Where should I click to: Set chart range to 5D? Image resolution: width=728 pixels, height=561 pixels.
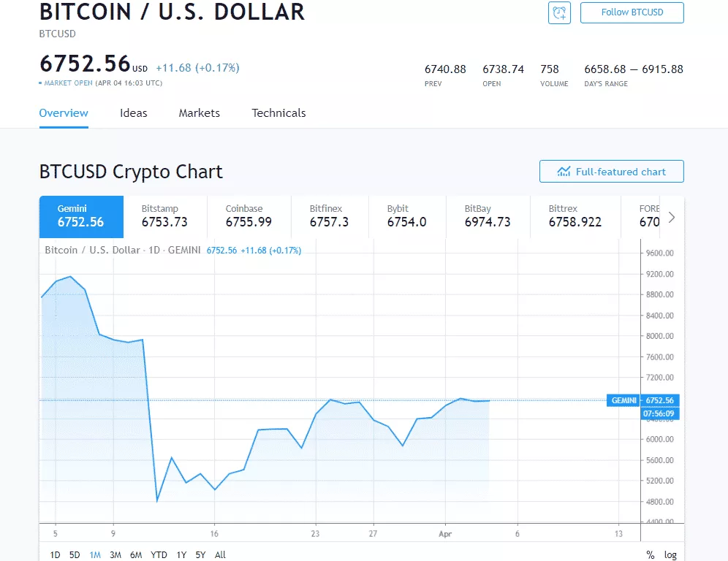coord(75,555)
